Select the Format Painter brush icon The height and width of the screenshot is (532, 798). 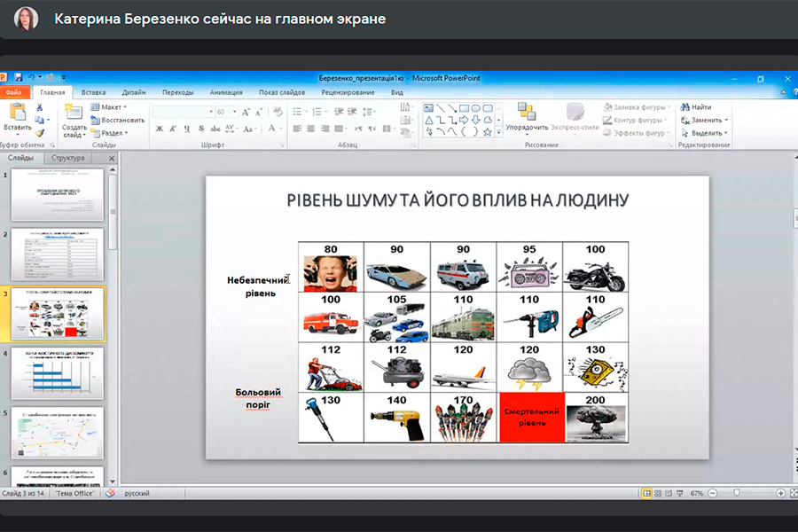[40, 133]
